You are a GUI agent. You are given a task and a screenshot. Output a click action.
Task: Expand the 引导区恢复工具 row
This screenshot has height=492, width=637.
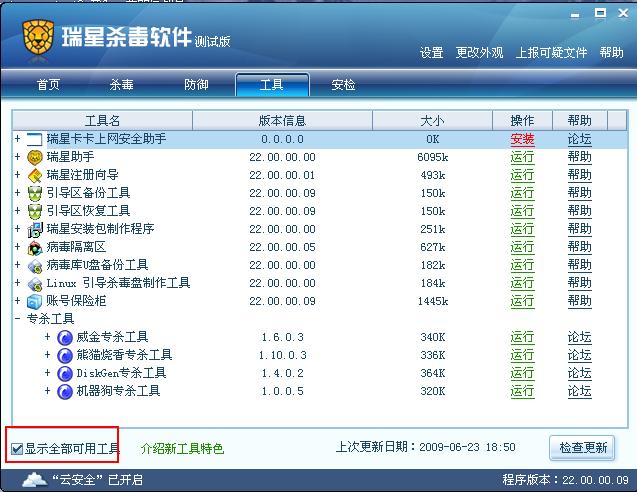17,210
